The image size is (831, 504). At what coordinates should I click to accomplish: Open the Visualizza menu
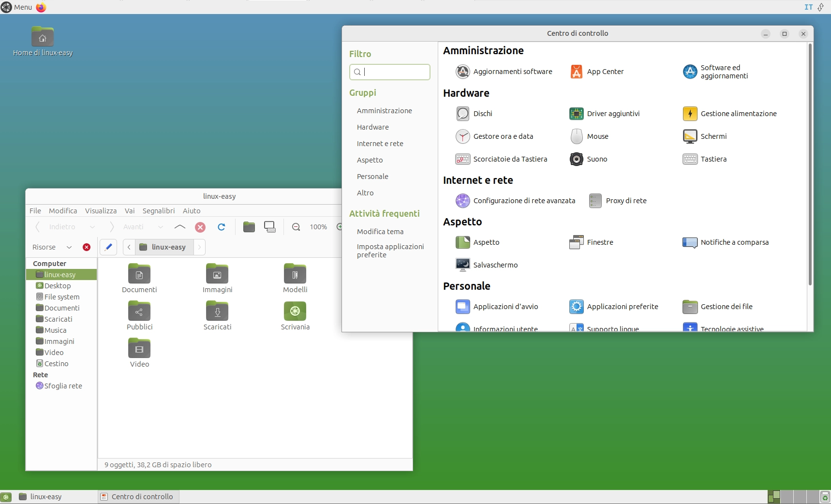coord(101,210)
